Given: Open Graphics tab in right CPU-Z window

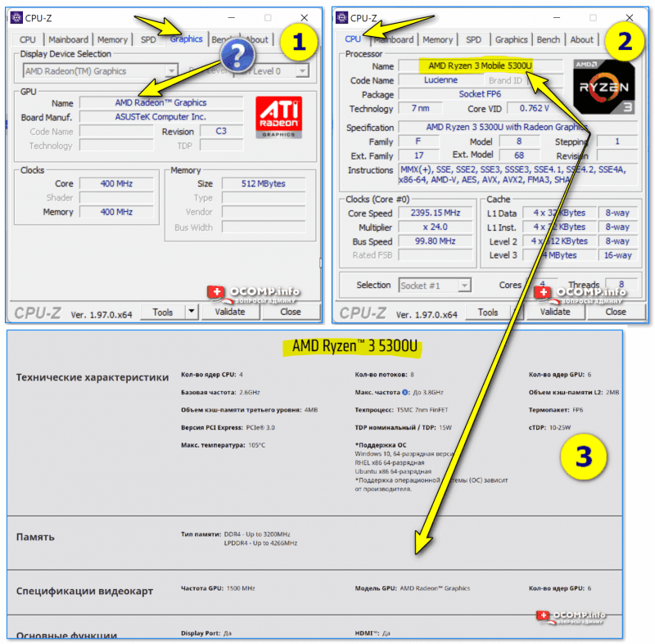Looking at the screenshot, I should pos(511,39).
